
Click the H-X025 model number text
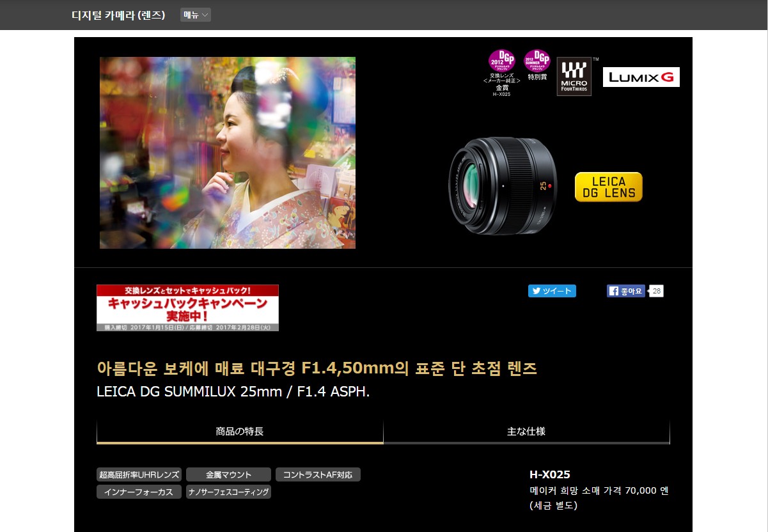(550, 474)
